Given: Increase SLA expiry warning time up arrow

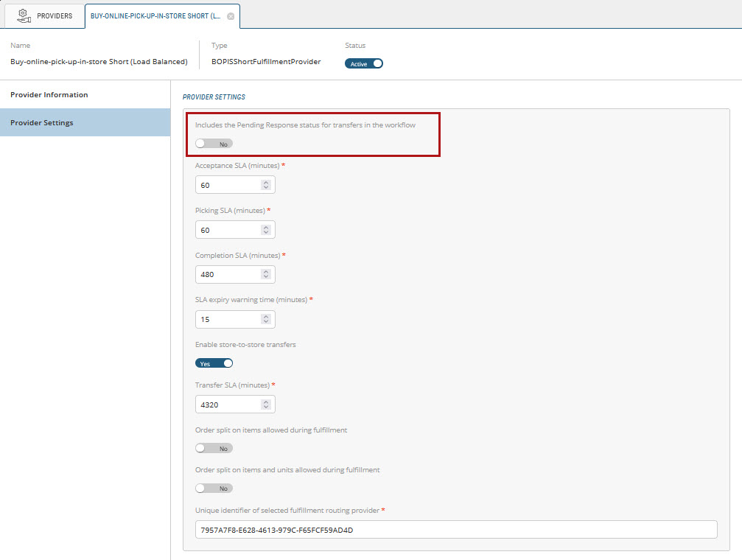Looking at the screenshot, I should point(266,317).
